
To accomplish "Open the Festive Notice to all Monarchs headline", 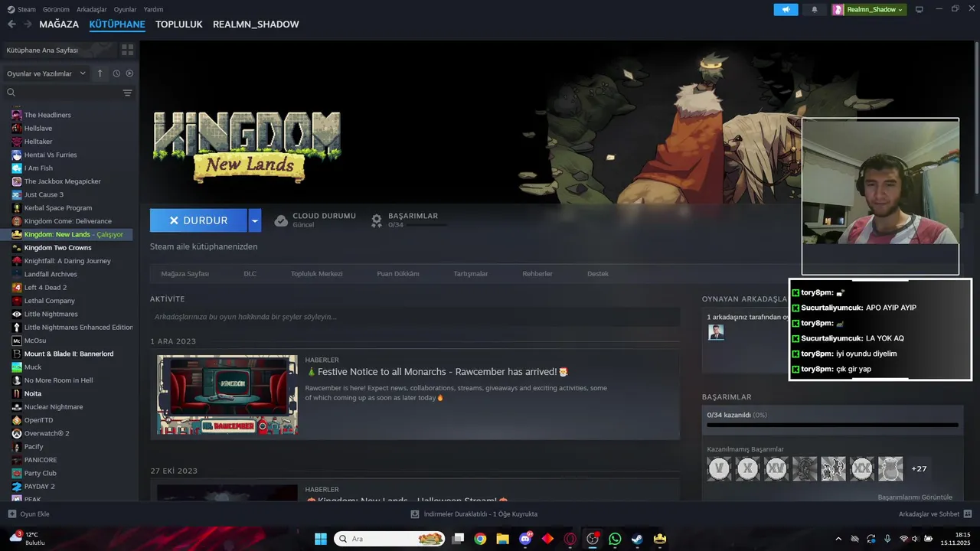I will (x=436, y=372).
